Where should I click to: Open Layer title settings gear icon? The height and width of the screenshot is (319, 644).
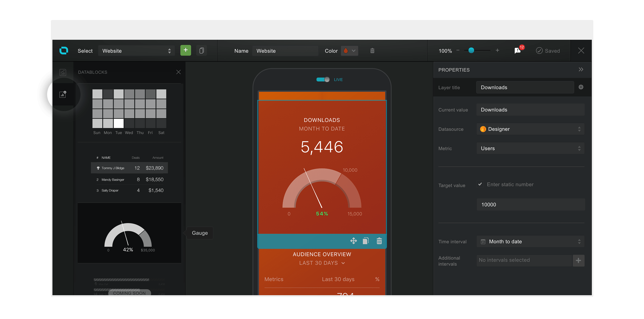581,87
